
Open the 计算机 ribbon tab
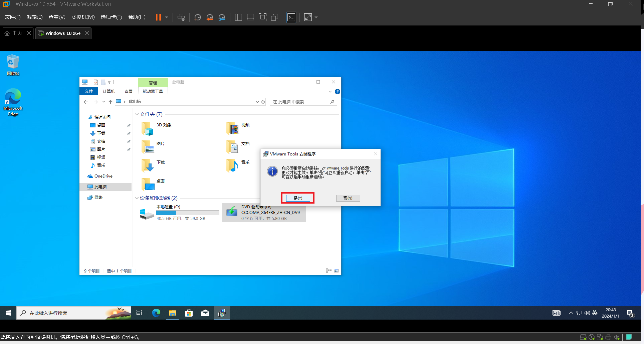tap(109, 91)
